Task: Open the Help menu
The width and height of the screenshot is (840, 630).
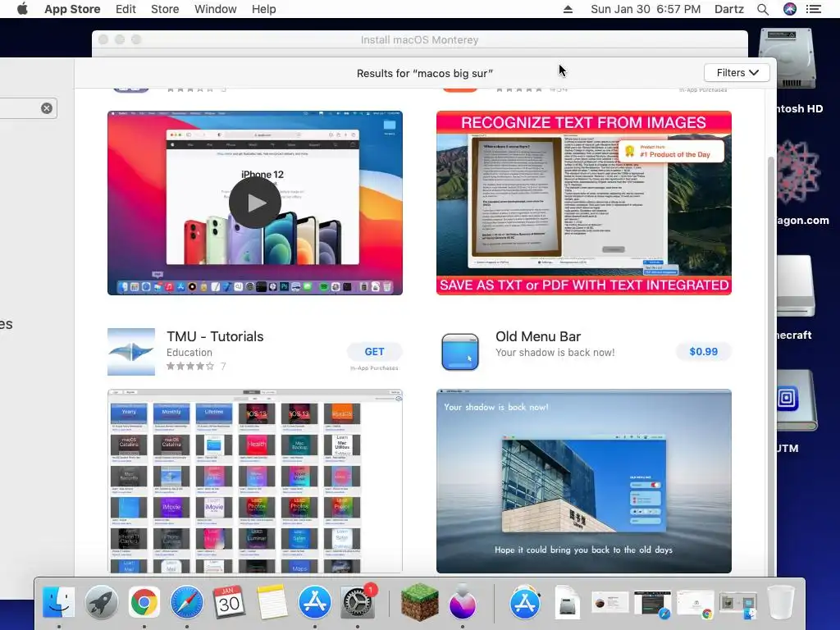Action: pyautogui.click(x=263, y=9)
